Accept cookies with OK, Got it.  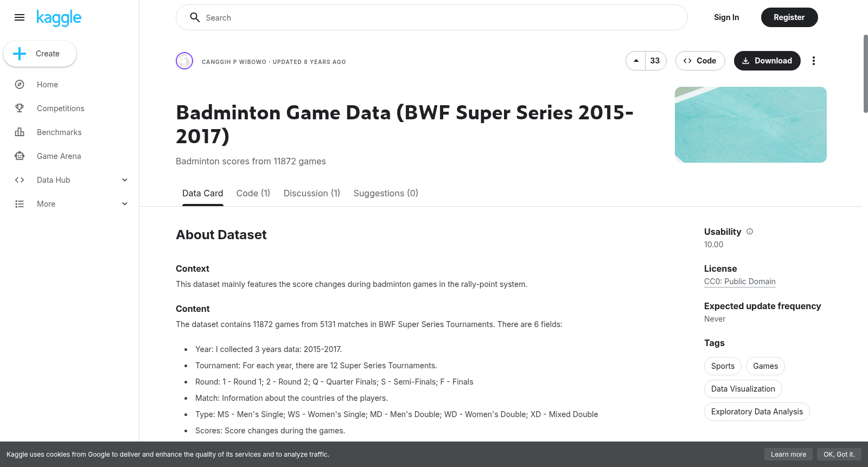coord(839,455)
